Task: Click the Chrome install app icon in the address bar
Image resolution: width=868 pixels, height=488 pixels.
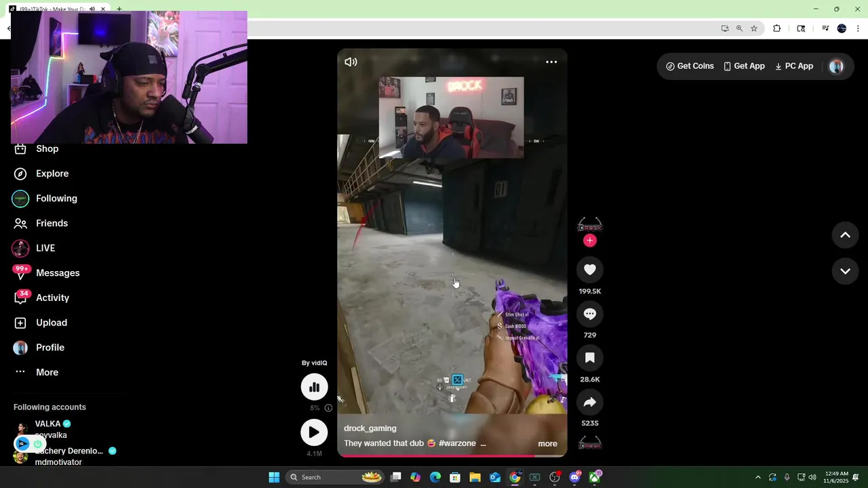Action: point(725,28)
